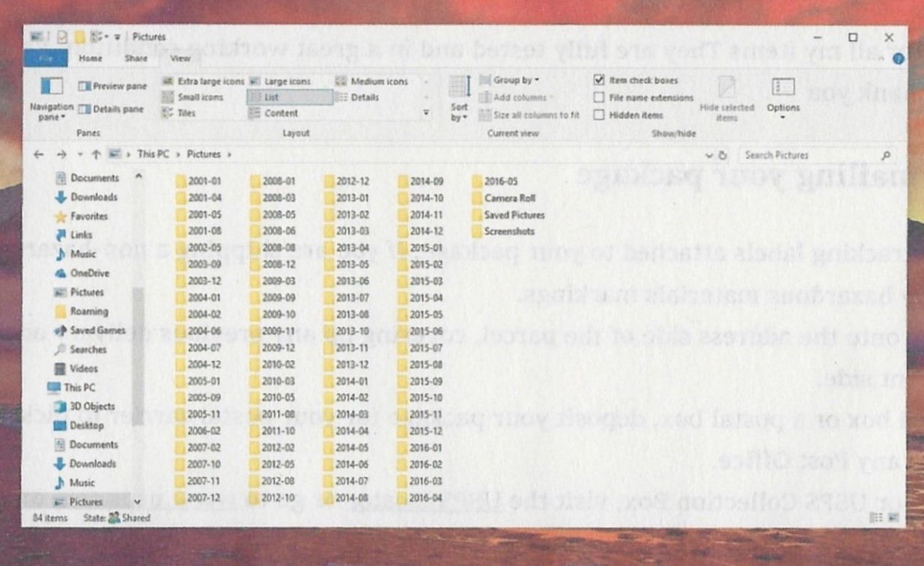Open the Screenshots folder
This screenshot has height=566, width=924.
502,231
